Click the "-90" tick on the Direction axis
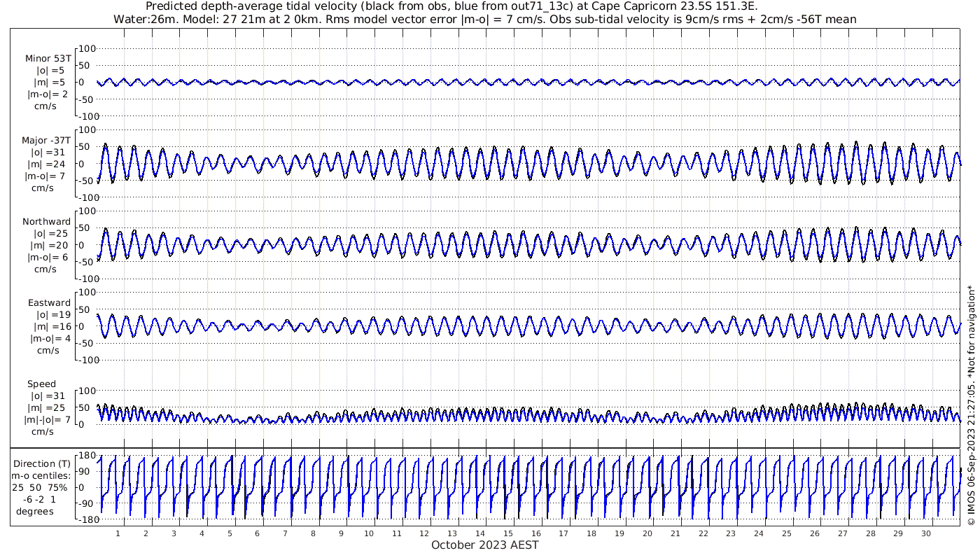Viewport: 980px width, 560px height. pos(87,503)
